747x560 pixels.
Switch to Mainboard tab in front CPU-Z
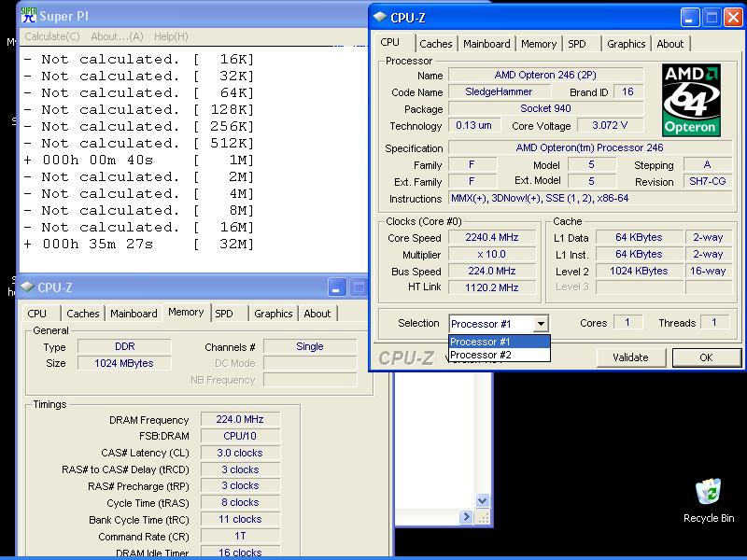pos(486,44)
